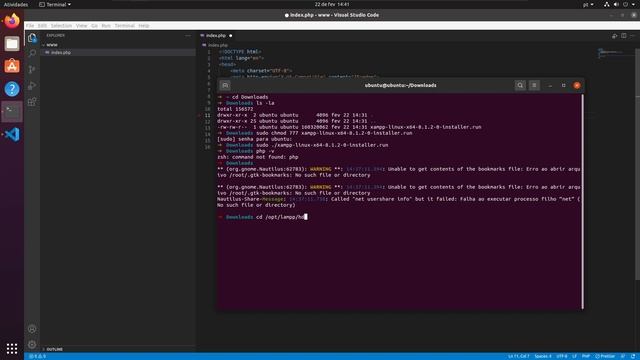This screenshot has height=360, width=640.
Task: Click the 'zsh: command not found: php' line
Action: (258, 157)
